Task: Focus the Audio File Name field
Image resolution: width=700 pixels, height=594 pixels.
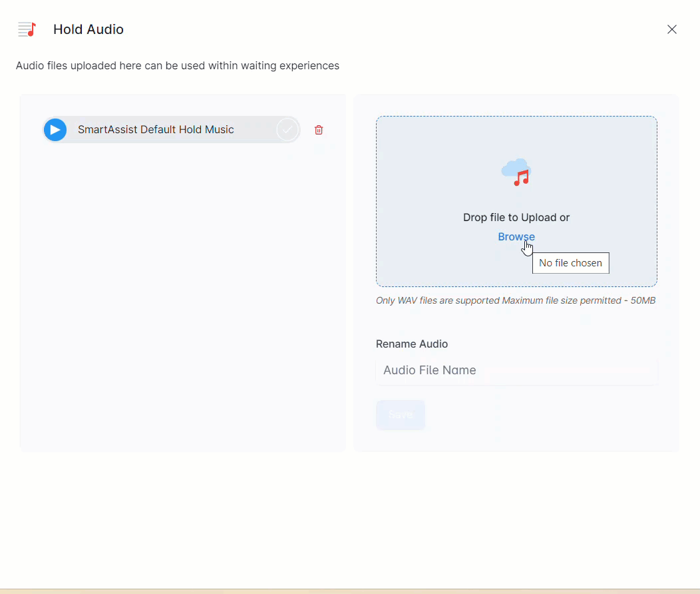Action: coord(516,371)
